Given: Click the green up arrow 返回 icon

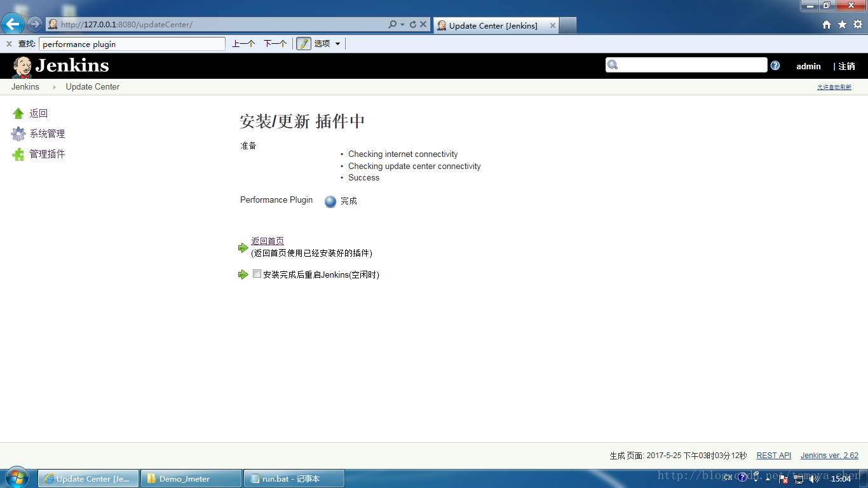Looking at the screenshot, I should [18, 114].
